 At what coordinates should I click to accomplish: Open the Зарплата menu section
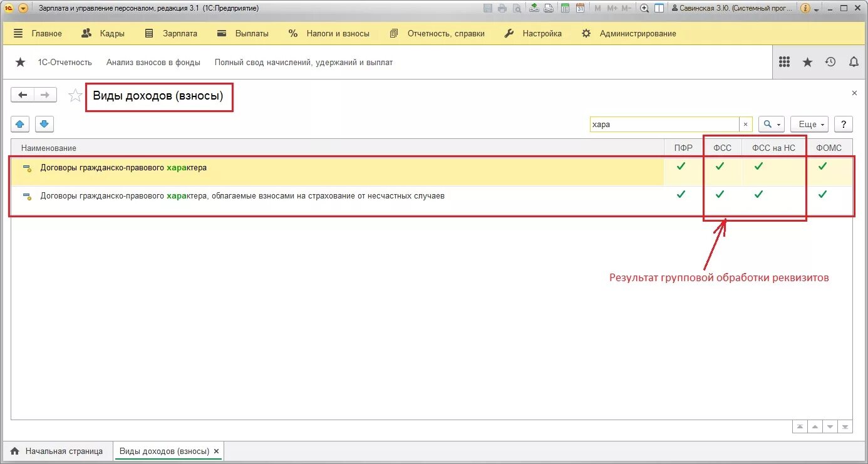pos(171,34)
